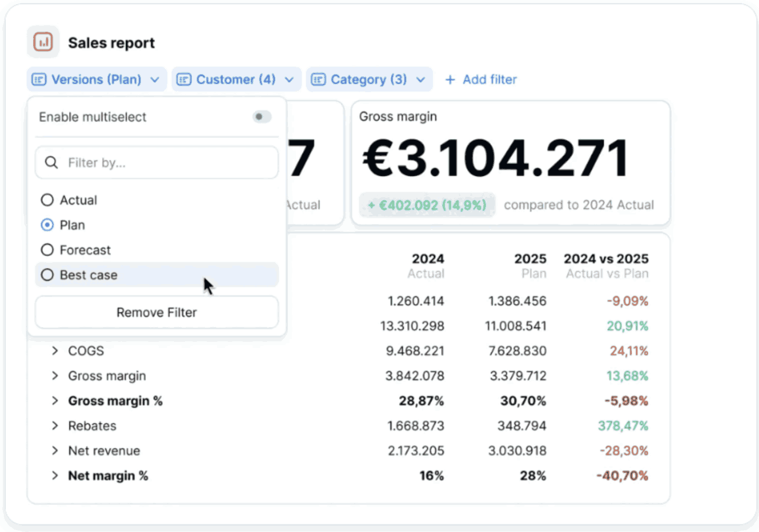759x532 pixels.
Task: Click the list icon in Category filter
Action: [x=318, y=80]
